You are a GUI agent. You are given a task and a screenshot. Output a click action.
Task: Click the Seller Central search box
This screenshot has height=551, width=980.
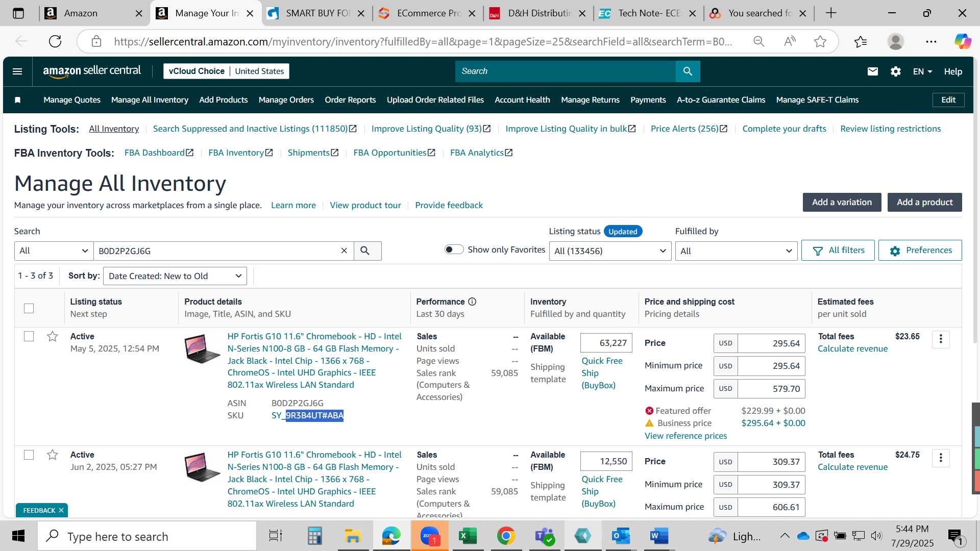click(x=565, y=71)
